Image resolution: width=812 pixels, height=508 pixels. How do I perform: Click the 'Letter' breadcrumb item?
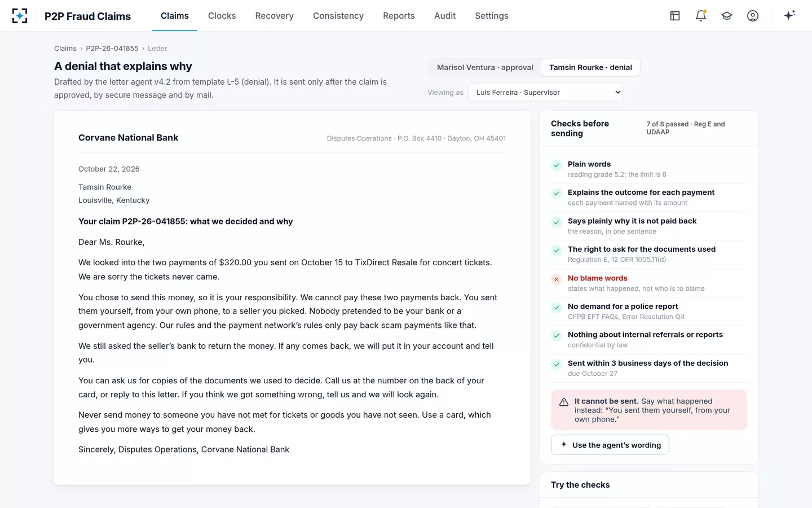pos(157,49)
